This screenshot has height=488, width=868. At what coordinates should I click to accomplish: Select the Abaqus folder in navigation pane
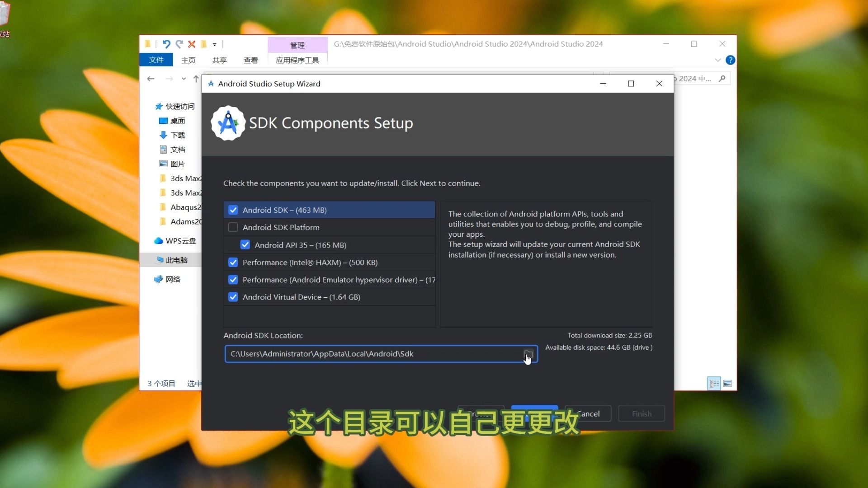pos(181,207)
